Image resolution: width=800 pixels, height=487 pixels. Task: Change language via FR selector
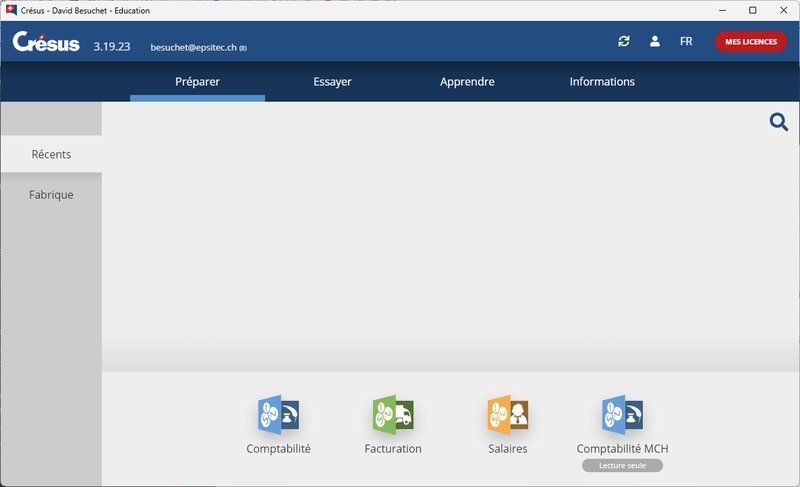[686, 41]
